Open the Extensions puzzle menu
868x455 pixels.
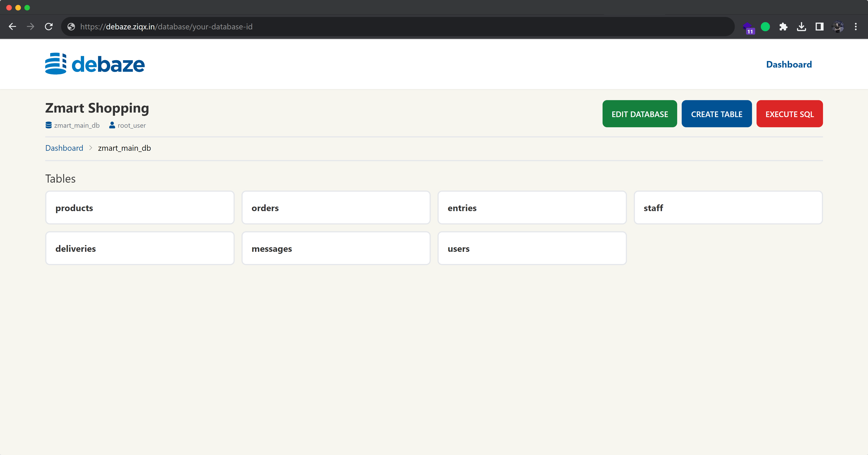coord(783,27)
